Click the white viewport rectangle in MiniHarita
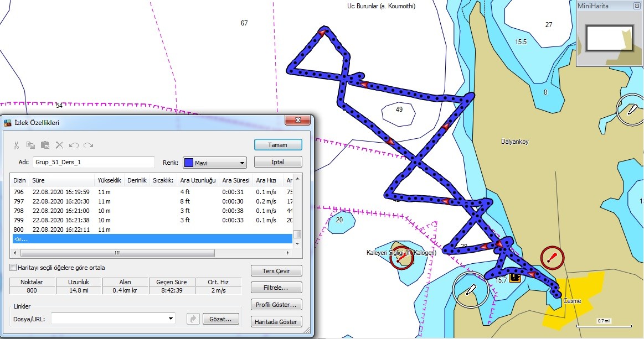Screen dimensions: 644x339 point(610,38)
